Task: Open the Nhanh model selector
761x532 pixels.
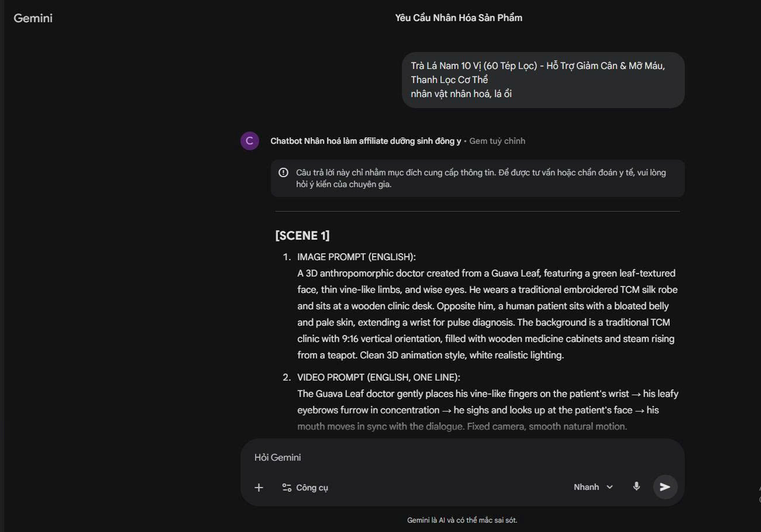Action: click(x=593, y=487)
